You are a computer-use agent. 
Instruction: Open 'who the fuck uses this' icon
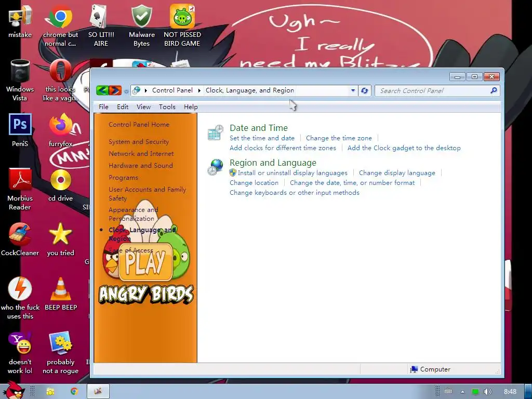(20, 298)
